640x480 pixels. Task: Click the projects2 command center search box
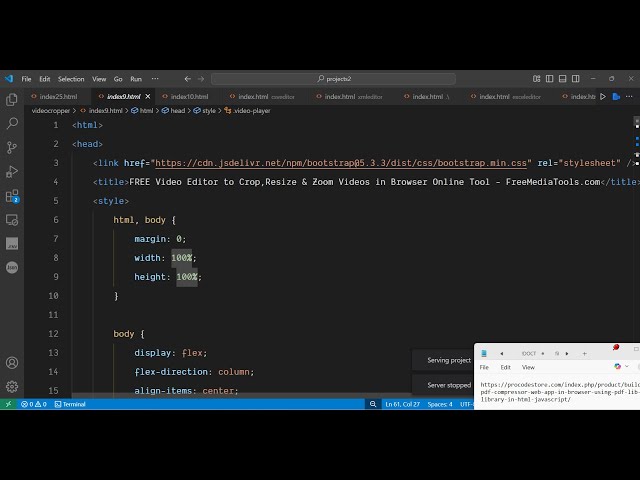tap(333, 79)
